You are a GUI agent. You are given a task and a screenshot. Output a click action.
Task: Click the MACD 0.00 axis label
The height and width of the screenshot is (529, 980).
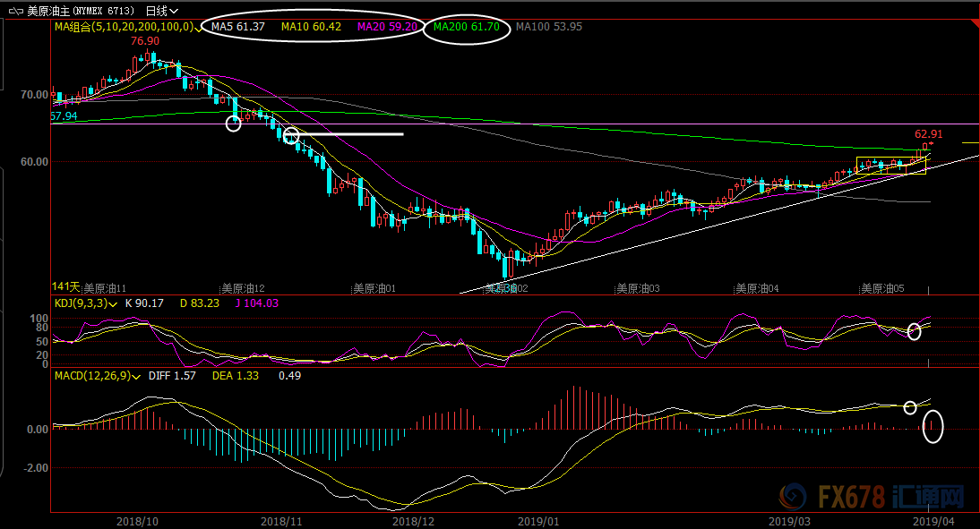[x=38, y=430]
